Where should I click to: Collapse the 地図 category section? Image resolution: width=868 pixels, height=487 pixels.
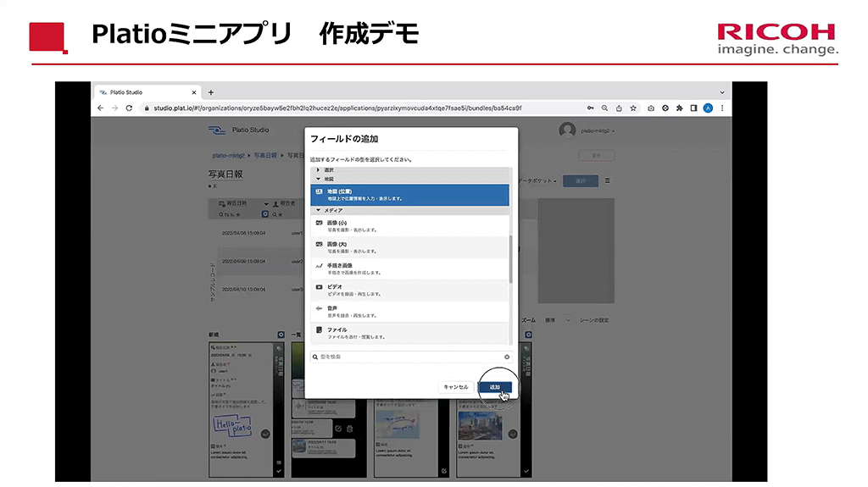coord(320,179)
